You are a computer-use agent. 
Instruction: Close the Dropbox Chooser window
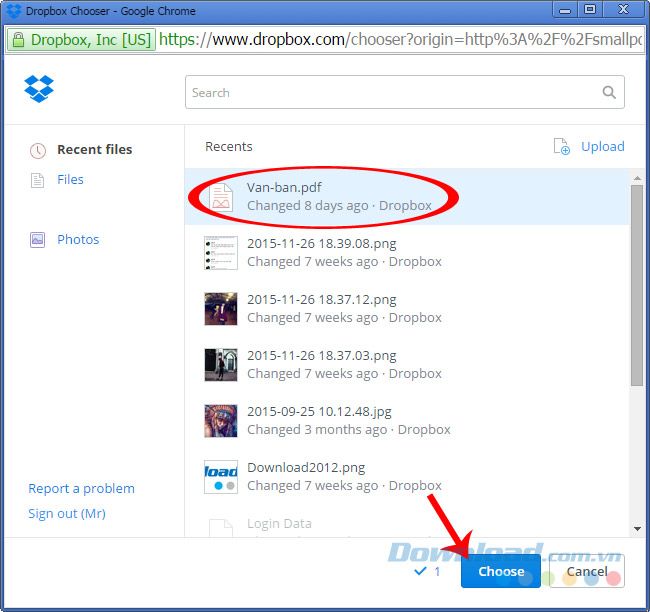(x=623, y=10)
